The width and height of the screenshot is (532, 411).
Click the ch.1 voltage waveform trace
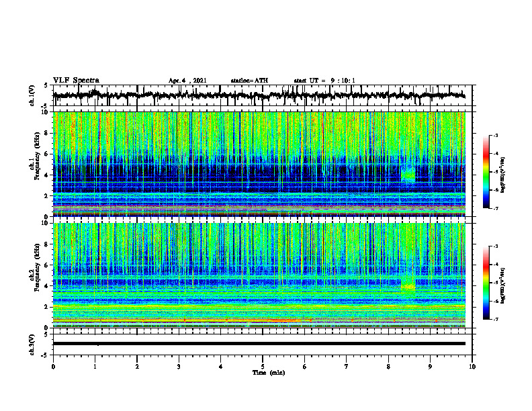click(259, 95)
